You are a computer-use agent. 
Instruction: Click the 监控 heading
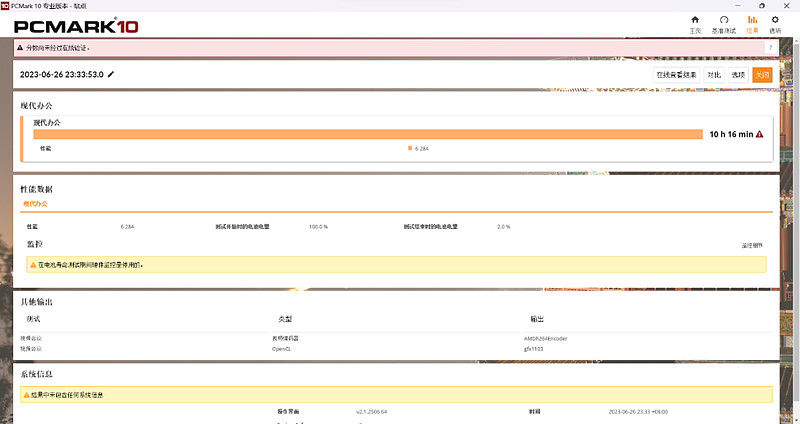tap(35, 244)
